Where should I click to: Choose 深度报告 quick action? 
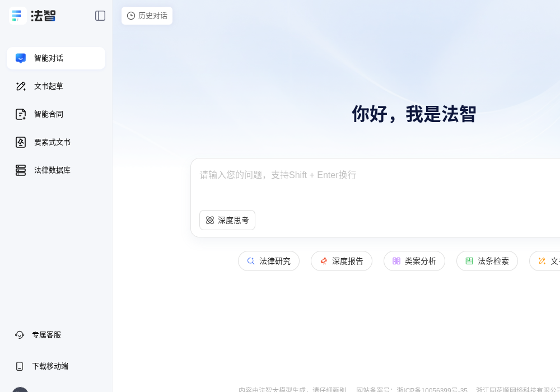pos(342,261)
